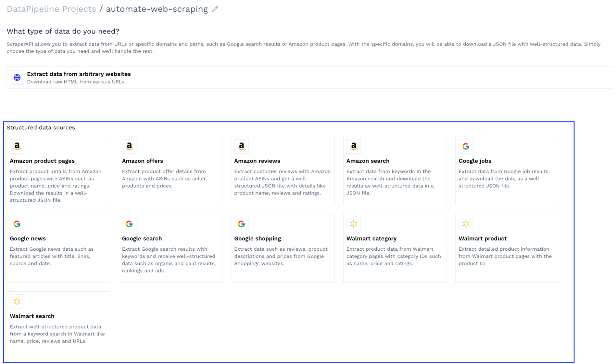The height and width of the screenshot is (364, 616).
Task: Click Walmart spark icon on Walmart category card
Action: [353, 224]
